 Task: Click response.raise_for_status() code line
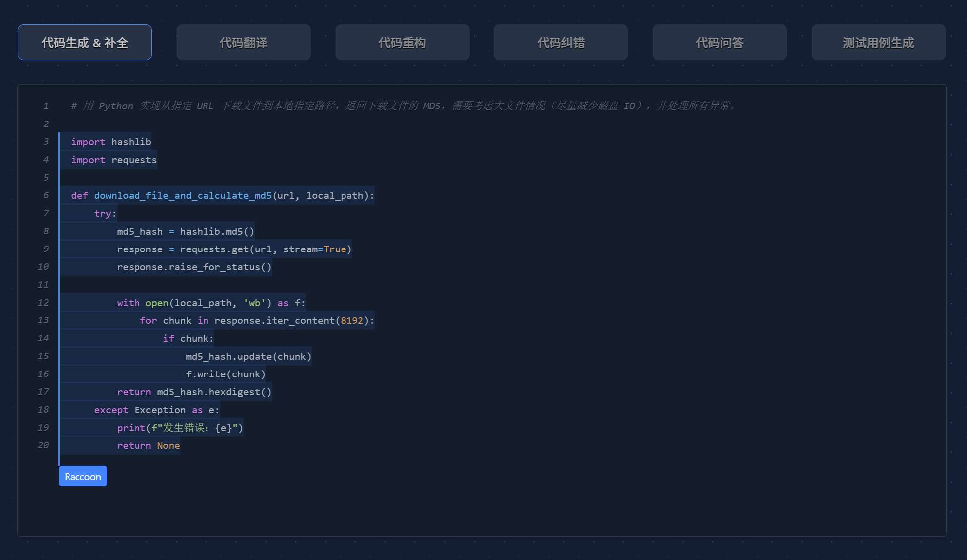click(x=194, y=267)
